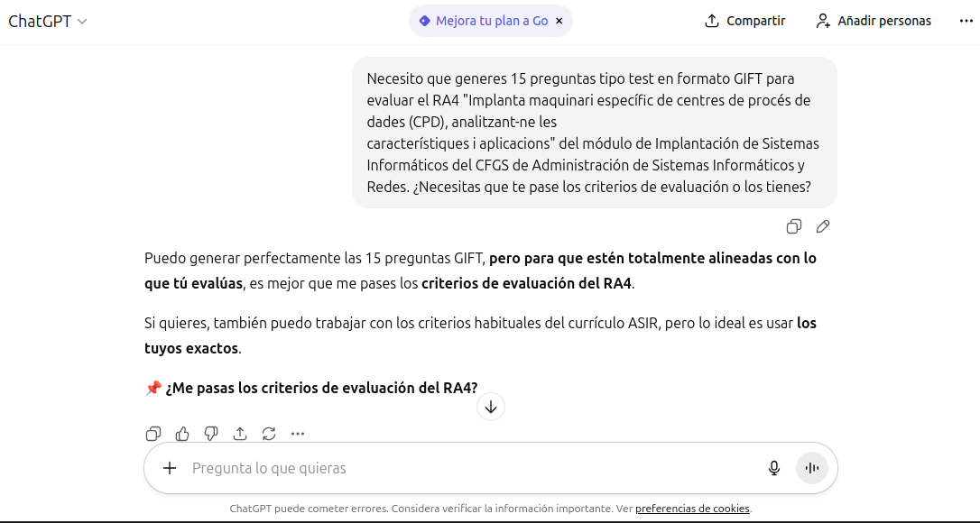Copy the assistant's response
The width and height of the screenshot is (980, 523).
click(153, 434)
